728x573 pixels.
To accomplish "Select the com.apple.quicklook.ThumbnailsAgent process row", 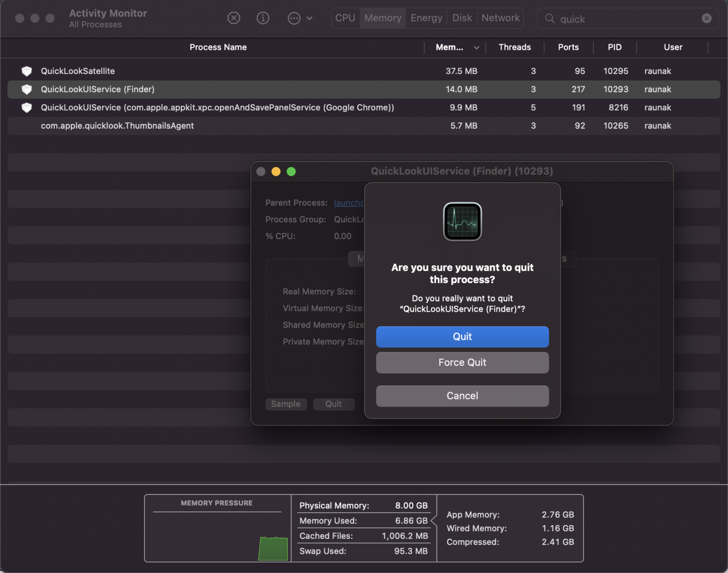I will (x=117, y=126).
